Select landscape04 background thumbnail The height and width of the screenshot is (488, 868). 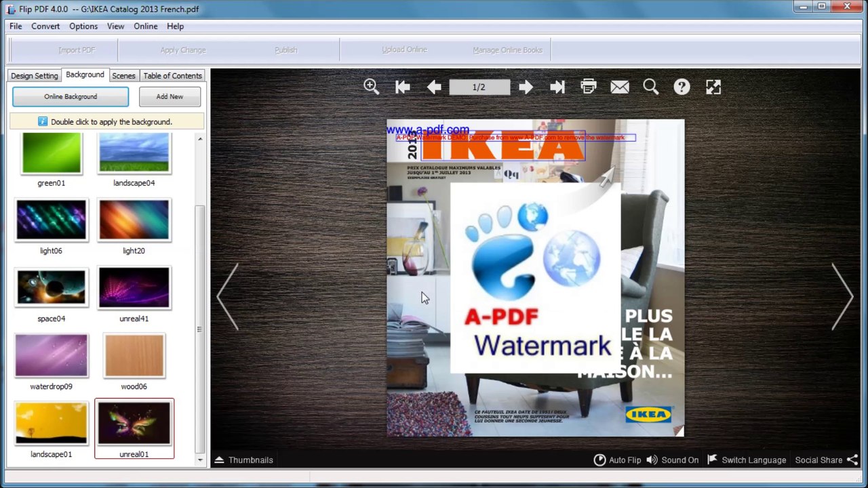point(134,153)
